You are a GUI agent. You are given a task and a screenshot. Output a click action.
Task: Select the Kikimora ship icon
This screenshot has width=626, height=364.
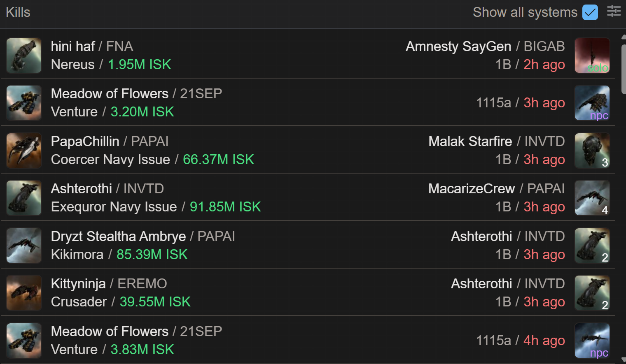coord(24,246)
